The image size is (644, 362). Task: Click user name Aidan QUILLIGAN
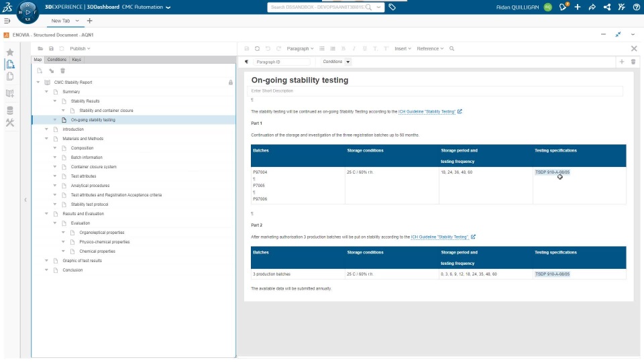[517, 7]
